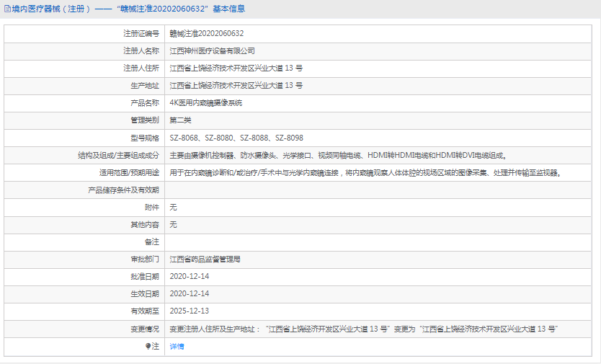Click the document icon before 境内医疗器械 title
Viewport: 601px width, 364px height.
point(7,9)
